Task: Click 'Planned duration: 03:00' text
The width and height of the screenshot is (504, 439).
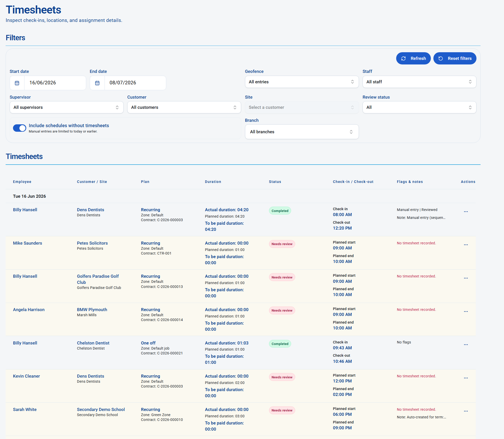Action: (x=225, y=416)
